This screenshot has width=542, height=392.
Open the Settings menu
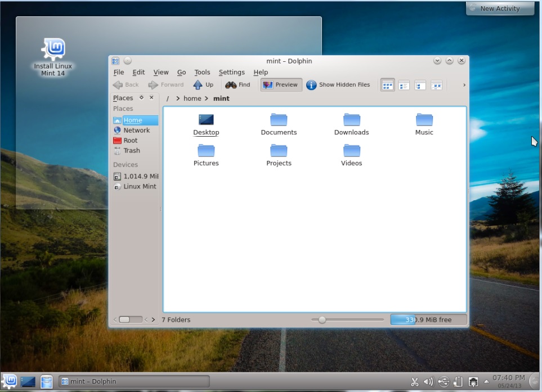[x=231, y=72]
